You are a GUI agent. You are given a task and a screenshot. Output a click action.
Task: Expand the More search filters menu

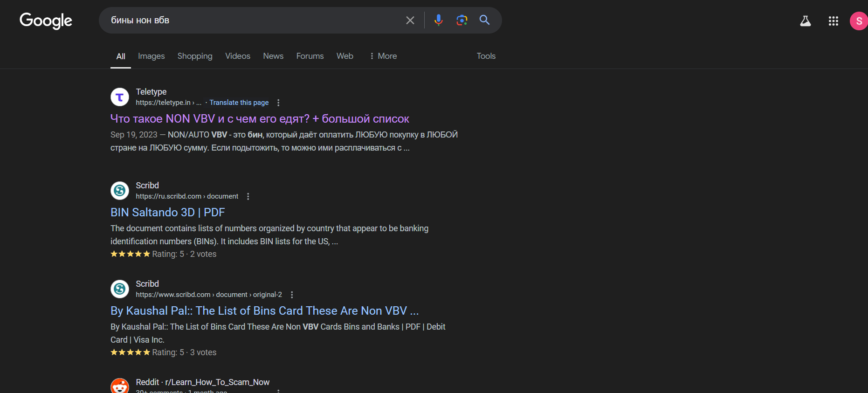[383, 56]
